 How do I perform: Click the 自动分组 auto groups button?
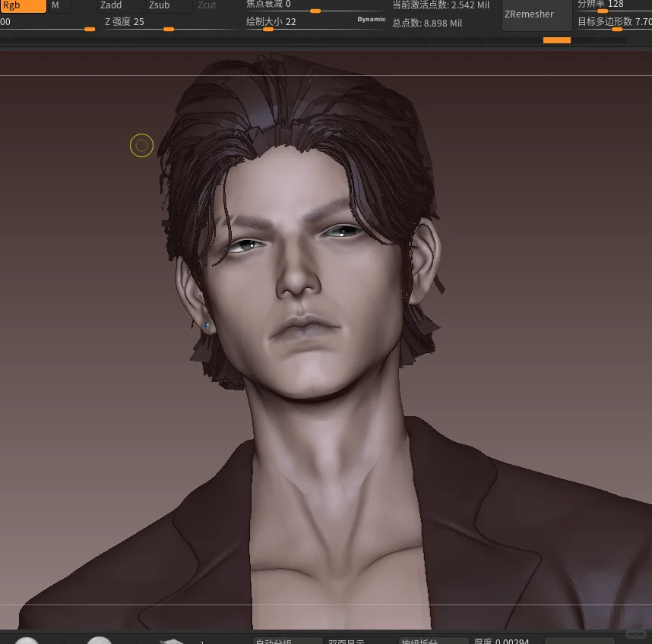click(x=287, y=640)
